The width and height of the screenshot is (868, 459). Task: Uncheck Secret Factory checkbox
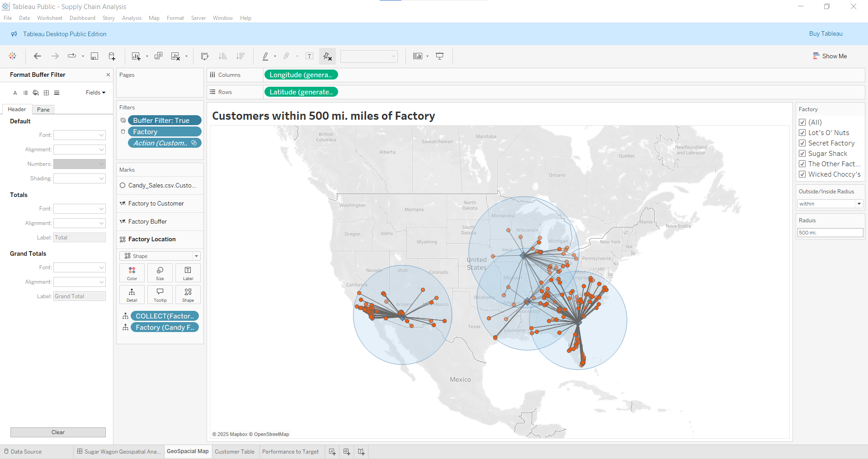(802, 143)
